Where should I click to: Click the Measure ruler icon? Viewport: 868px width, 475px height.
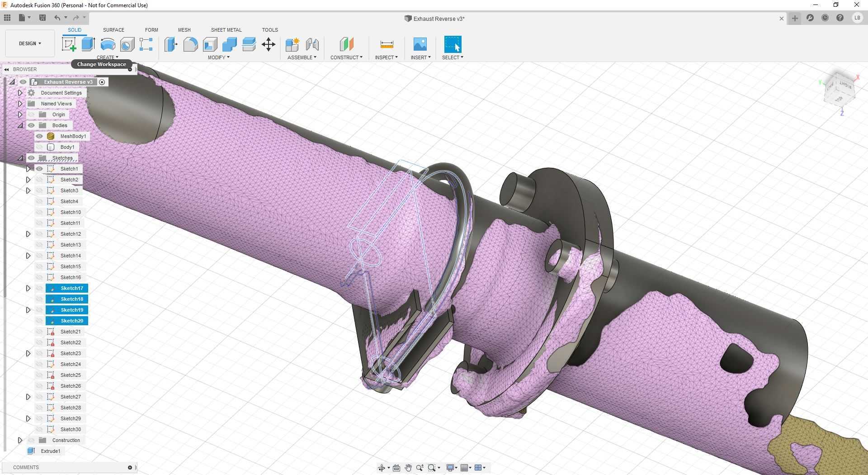click(387, 44)
